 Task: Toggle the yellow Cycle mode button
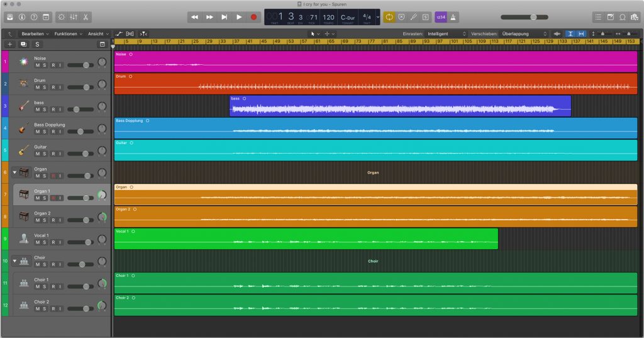pyautogui.click(x=389, y=17)
